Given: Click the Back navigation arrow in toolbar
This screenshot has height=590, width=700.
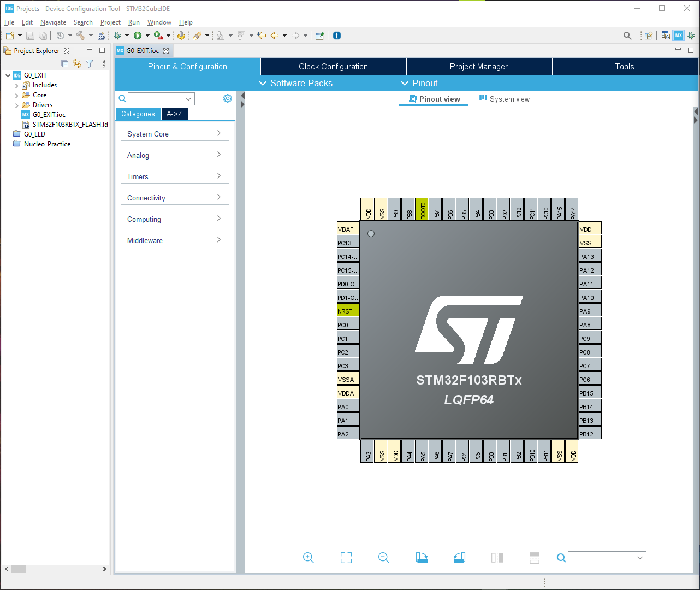Looking at the screenshot, I should tap(275, 36).
